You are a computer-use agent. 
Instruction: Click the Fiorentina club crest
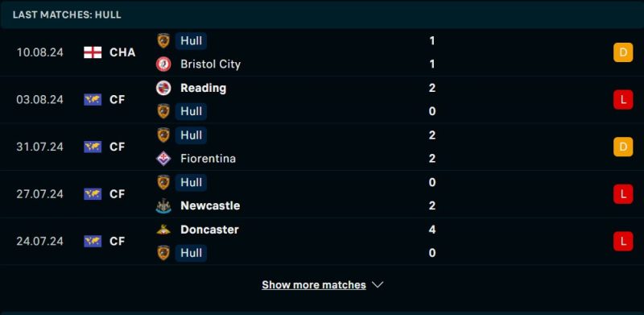tap(163, 159)
